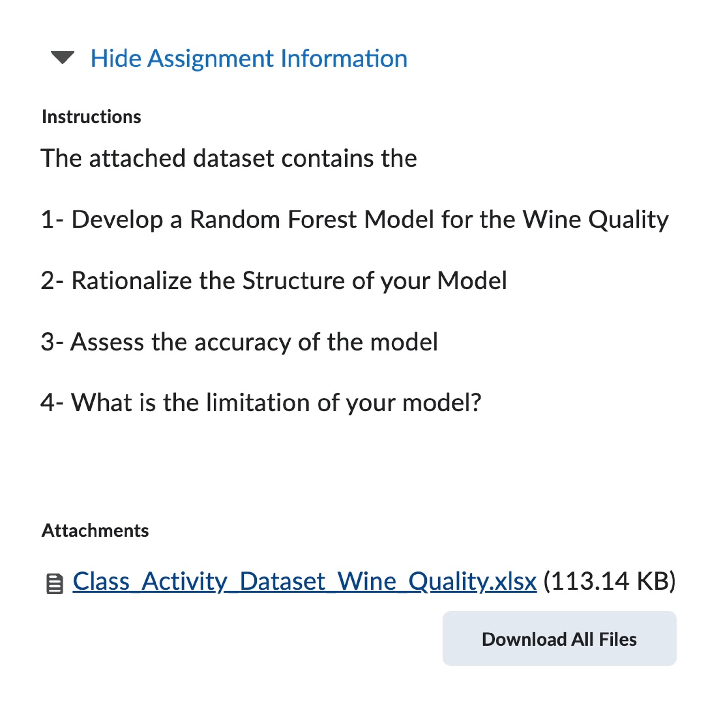Click the '3-' list number marker

[52, 342]
